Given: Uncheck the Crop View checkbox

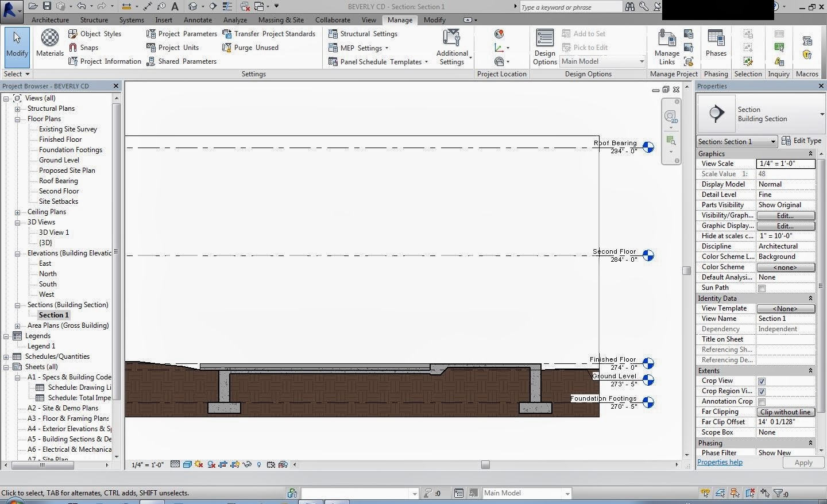Looking at the screenshot, I should tap(762, 381).
